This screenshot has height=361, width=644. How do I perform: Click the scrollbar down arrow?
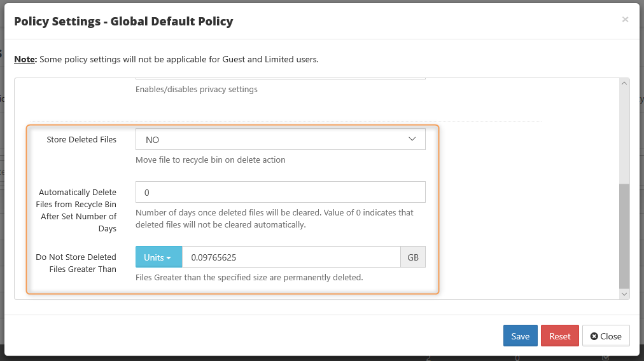pyautogui.click(x=624, y=294)
